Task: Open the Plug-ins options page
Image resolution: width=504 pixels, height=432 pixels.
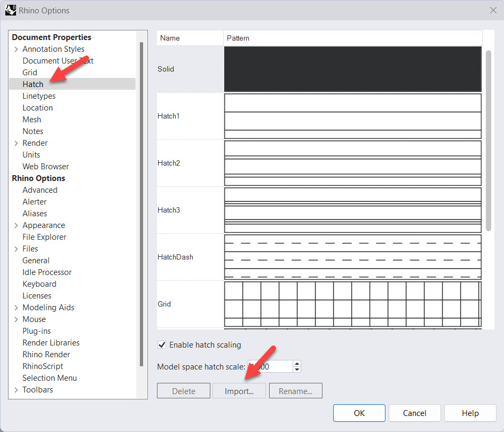Action: (x=37, y=331)
